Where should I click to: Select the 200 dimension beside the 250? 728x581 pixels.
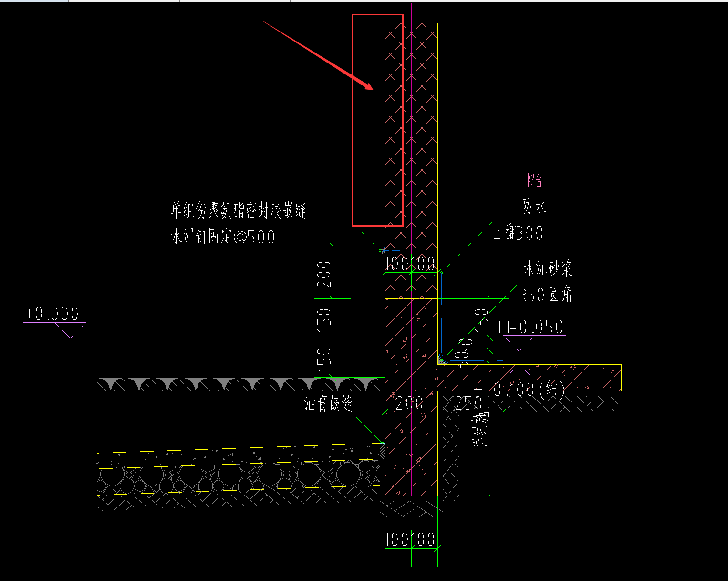[x=409, y=404]
